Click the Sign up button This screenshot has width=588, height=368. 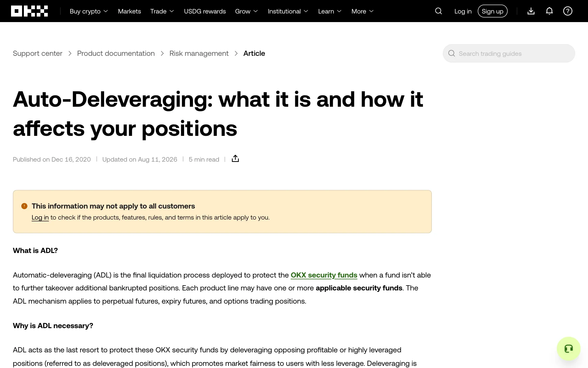tap(492, 11)
